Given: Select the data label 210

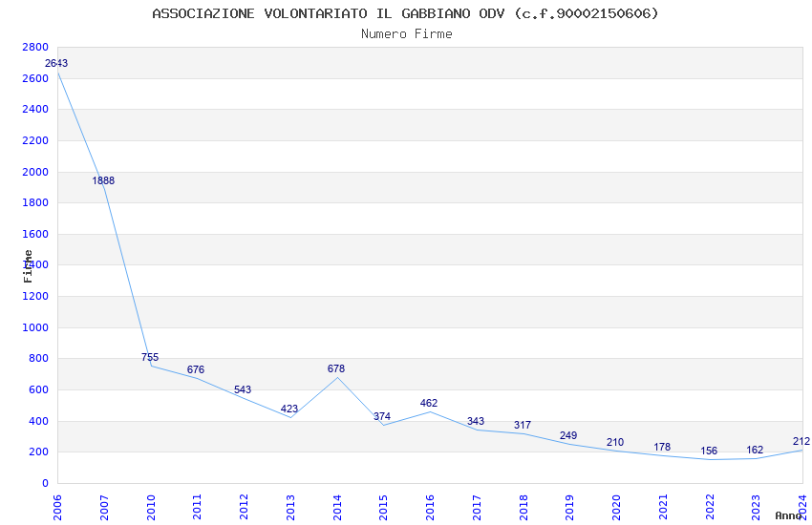Looking at the screenshot, I should coord(615,442).
